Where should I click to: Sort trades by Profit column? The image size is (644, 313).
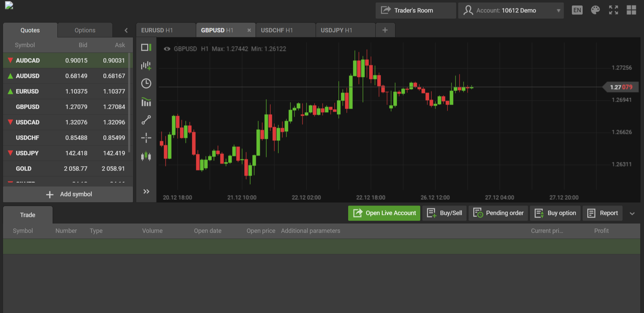[601, 231]
